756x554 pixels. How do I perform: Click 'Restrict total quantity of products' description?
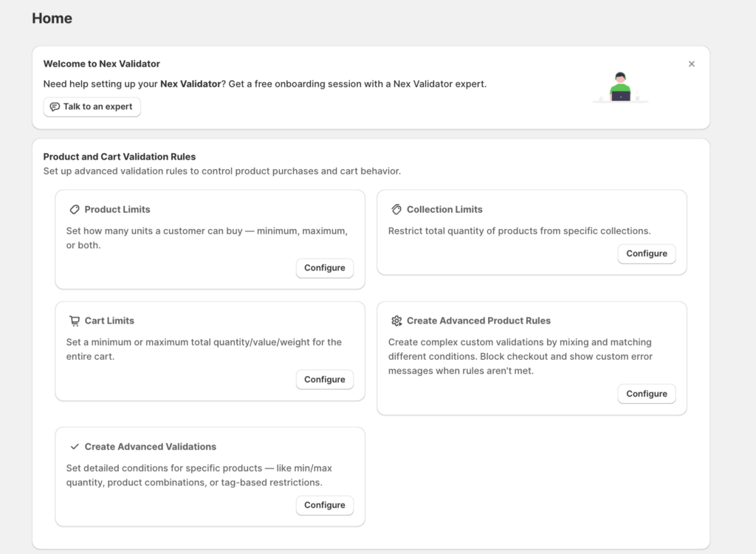click(x=519, y=231)
